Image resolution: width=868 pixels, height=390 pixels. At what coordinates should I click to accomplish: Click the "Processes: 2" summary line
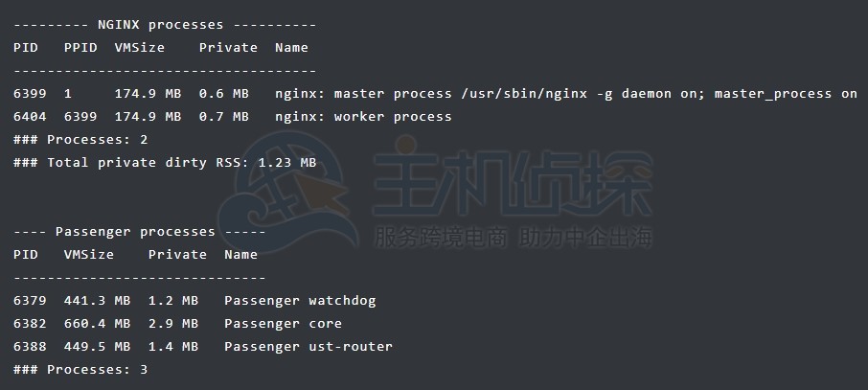(80, 140)
